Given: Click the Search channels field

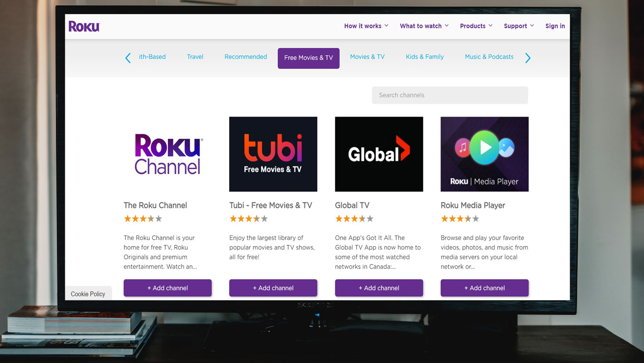Looking at the screenshot, I should tap(450, 95).
